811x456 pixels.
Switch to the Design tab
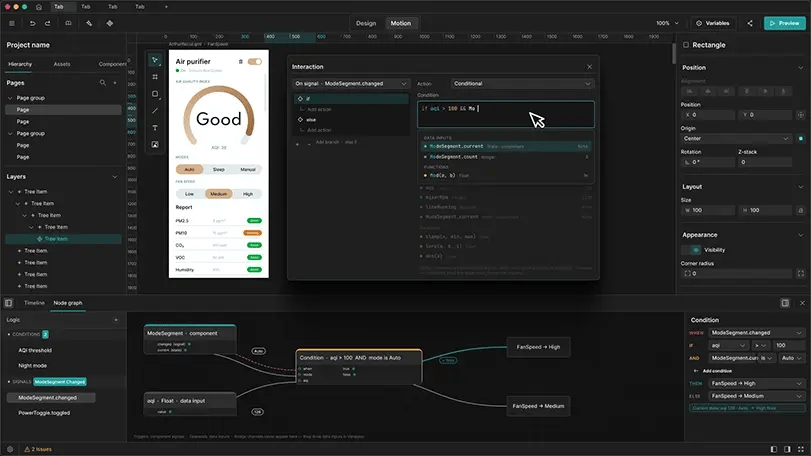pyautogui.click(x=366, y=23)
